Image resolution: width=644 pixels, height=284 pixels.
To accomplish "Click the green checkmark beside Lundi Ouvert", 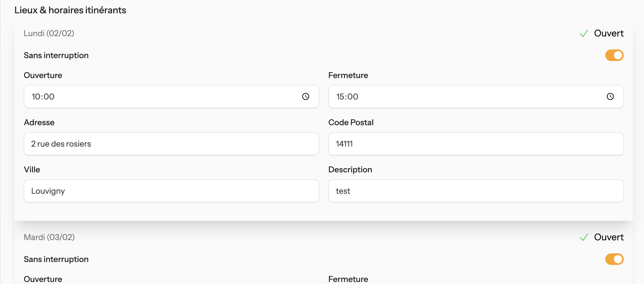I will [x=584, y=33].
